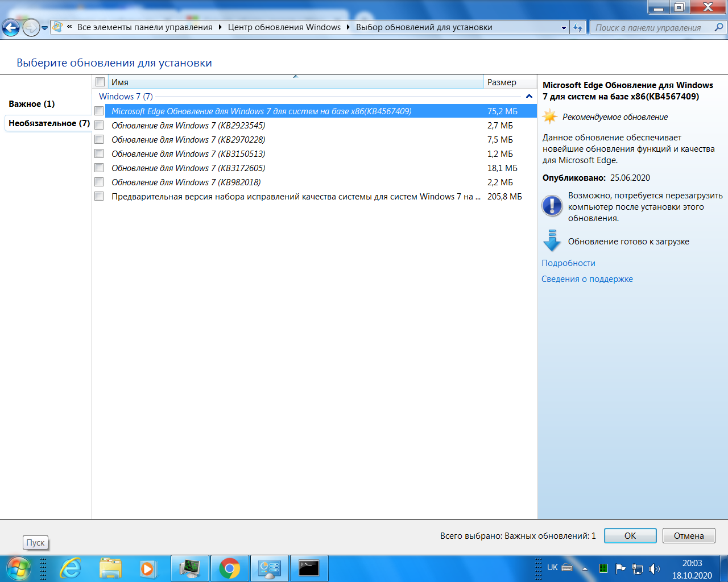Open 'Все элементы панели управления' breadcrumb

[x=145, y=27]
